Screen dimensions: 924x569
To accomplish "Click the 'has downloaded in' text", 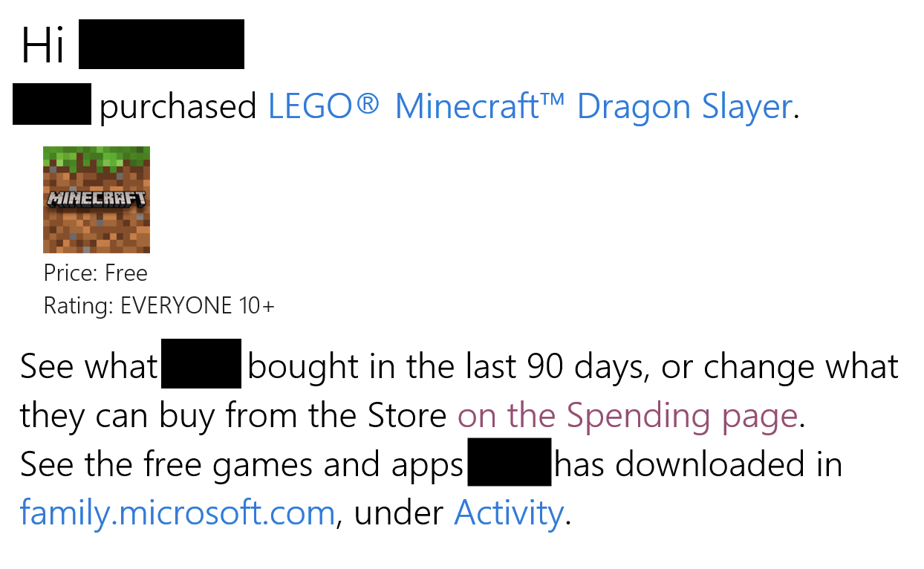I will [698, 465].
